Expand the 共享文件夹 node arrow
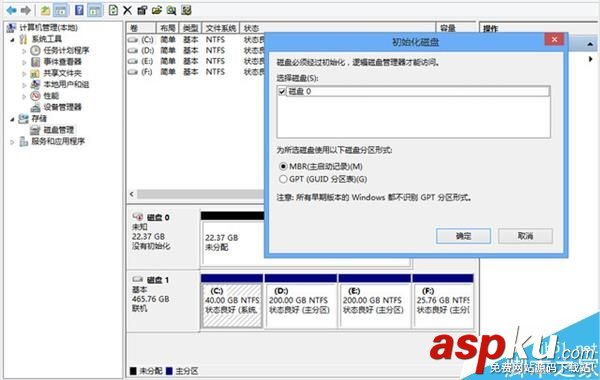The image size is (600, 380). pyautogui.click(x=24, y=73)
